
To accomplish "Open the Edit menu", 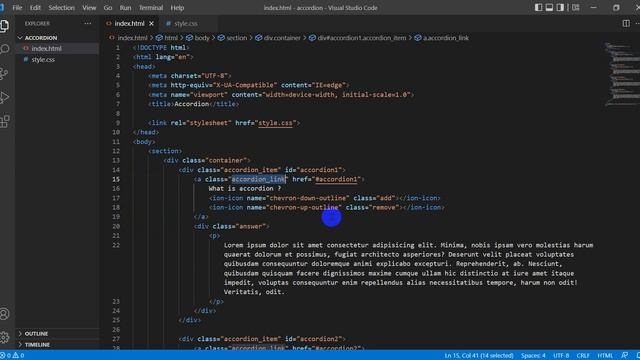I will tap(35, 8).
